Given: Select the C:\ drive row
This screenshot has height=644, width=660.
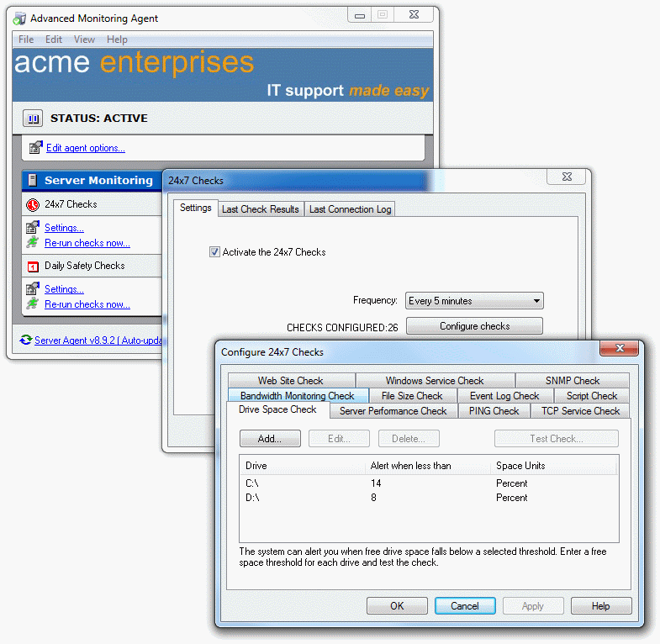Looking at the screenshot, I should [x=429, y=483].
